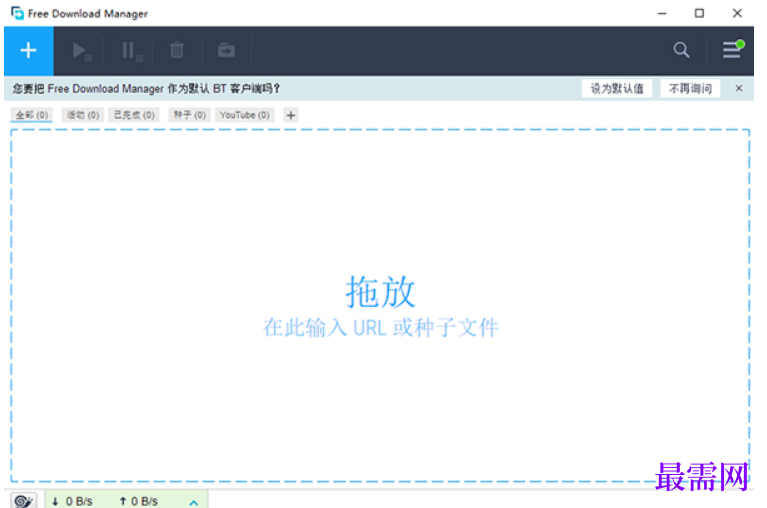Dismiss the default BT client notification bar
Image resolution: width=767 pixels, height=508 pixels.
click(x=739, y=88)
